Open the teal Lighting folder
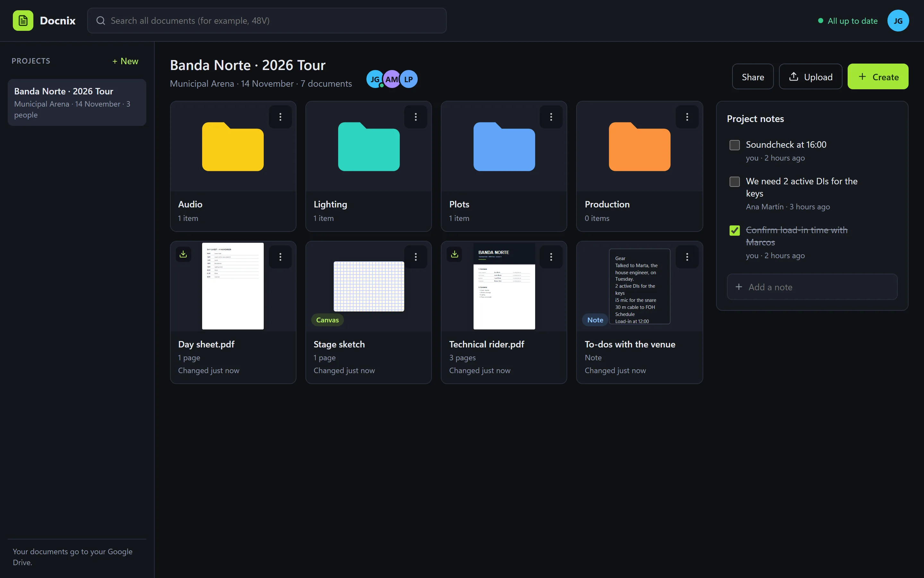This screenshot has width=924, height=578. tap(369, 146)
